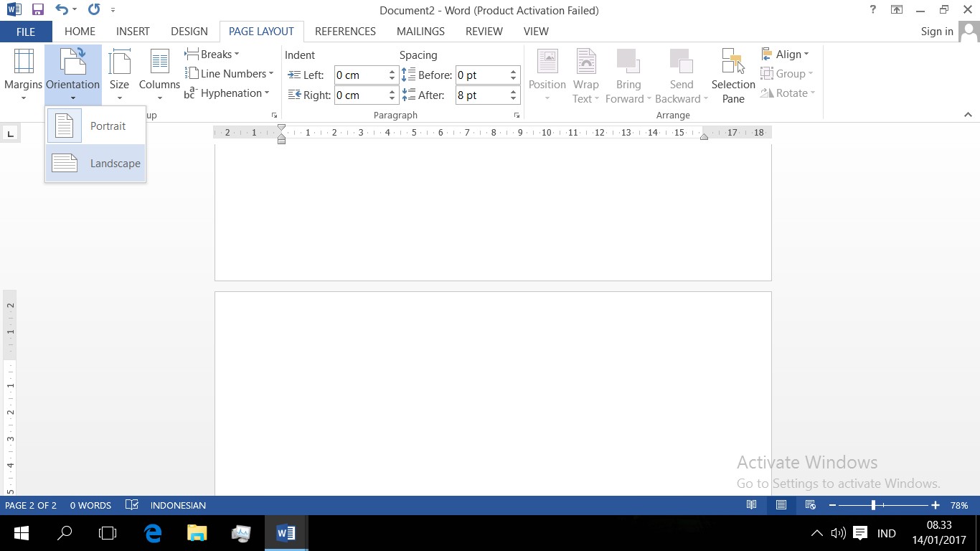Viewport: 980px width, 551px height.
Task: Open the Selection Pane
Action: pos(733,75)
